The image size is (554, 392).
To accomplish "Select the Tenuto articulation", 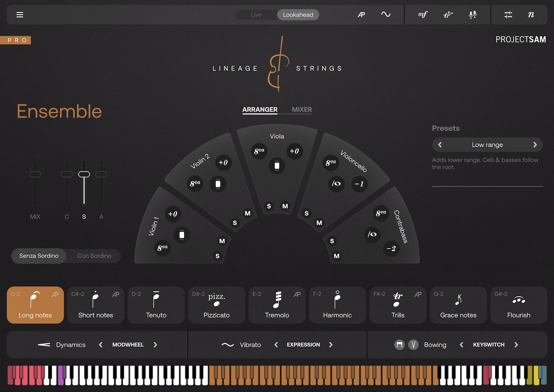I will [156, 305].
